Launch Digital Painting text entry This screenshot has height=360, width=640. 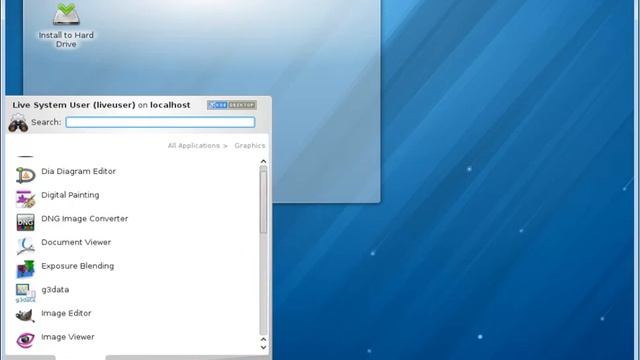(70, 195)
